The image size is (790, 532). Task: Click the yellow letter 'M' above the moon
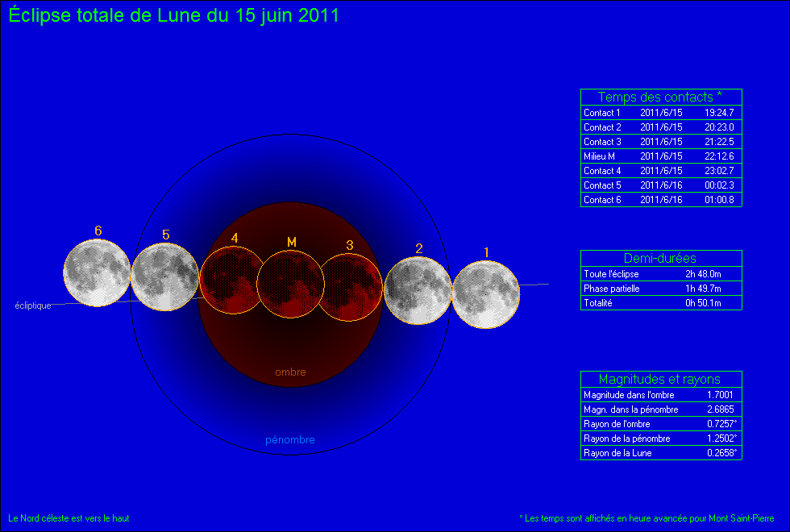[292, 243]
